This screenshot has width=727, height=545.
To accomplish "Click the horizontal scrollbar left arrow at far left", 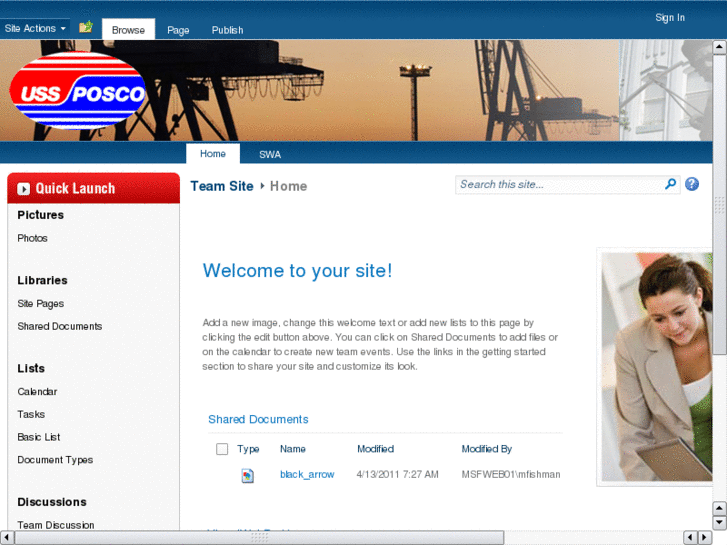I will pyautogui.click(x=6, y=538).
